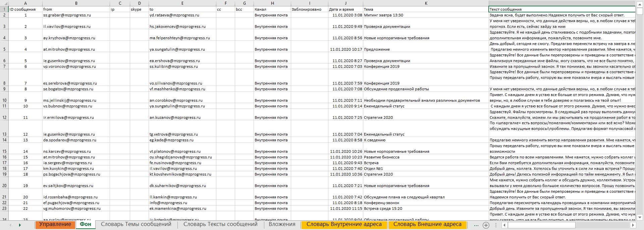The height and width of the screenshot is (230, 644).
Task: Open Словарь Внутренние адреса sheet tab
Action: click(344, 225)
